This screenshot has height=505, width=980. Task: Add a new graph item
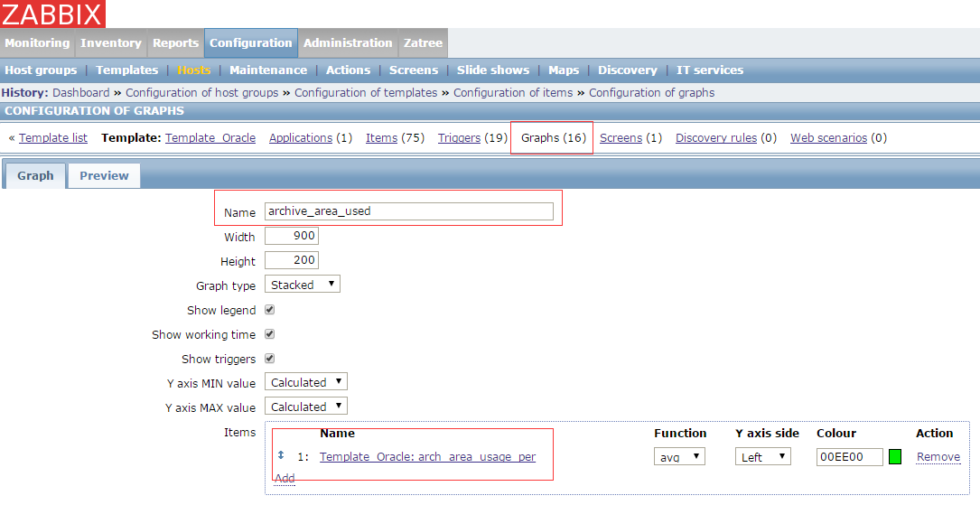tap(285, 478)
